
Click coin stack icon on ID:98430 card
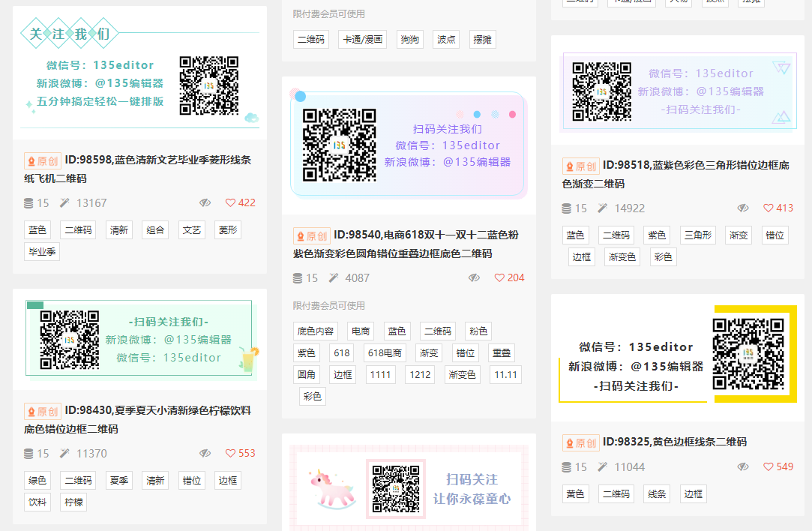click(28, 453)
